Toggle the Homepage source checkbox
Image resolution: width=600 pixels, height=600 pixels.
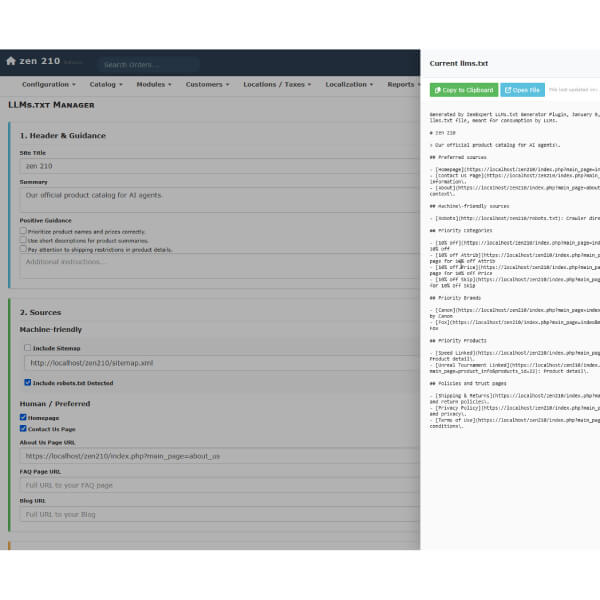click(23, 418)
